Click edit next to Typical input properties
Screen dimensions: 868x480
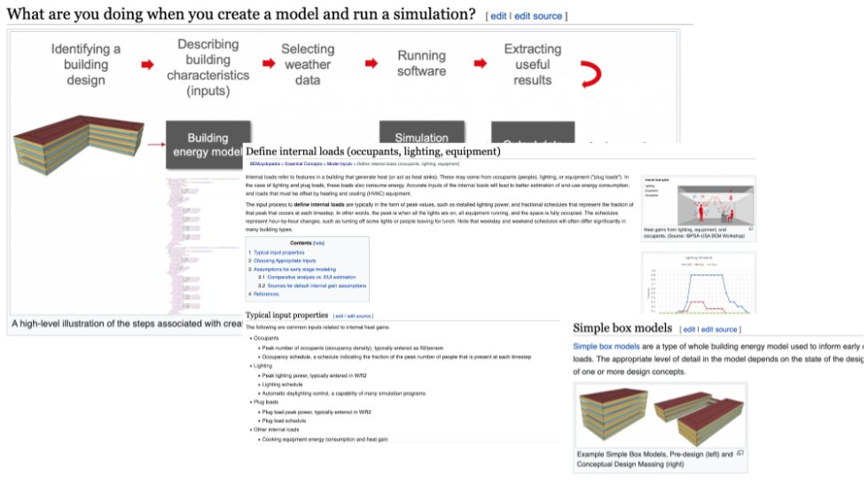click(x=340, y=316)
